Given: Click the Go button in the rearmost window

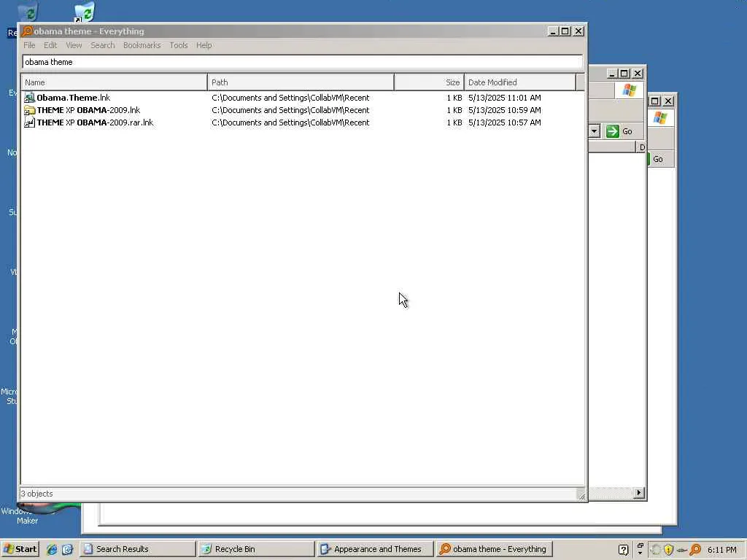Looking at the screenshot, I should 658,159.
